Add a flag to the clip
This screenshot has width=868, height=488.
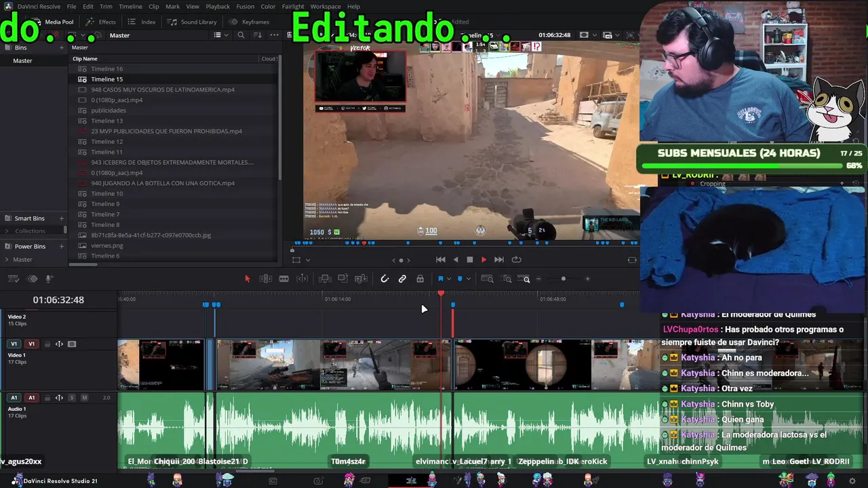click(x=441, y=279)
